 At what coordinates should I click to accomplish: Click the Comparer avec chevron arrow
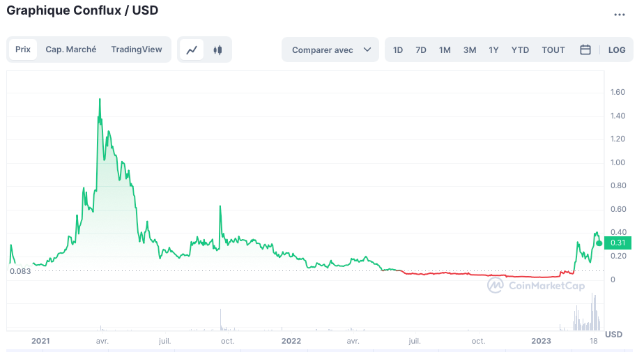click(x=367, y=50)
